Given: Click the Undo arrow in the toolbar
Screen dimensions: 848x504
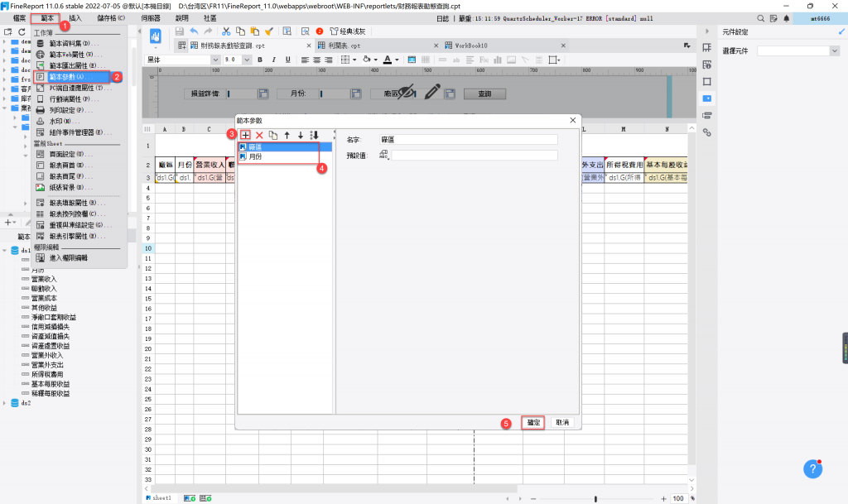Looking at the screenshot, I should 194,31.
